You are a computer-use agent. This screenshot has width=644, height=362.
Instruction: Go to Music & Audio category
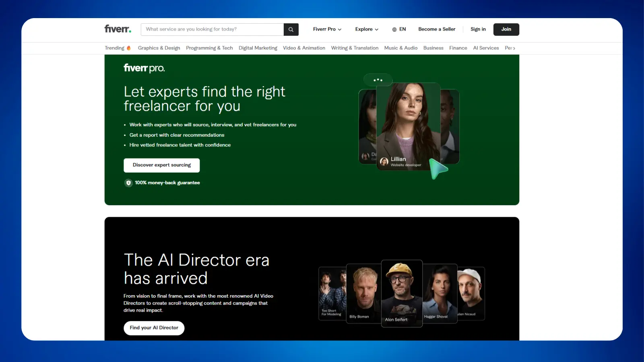(401, 48)
